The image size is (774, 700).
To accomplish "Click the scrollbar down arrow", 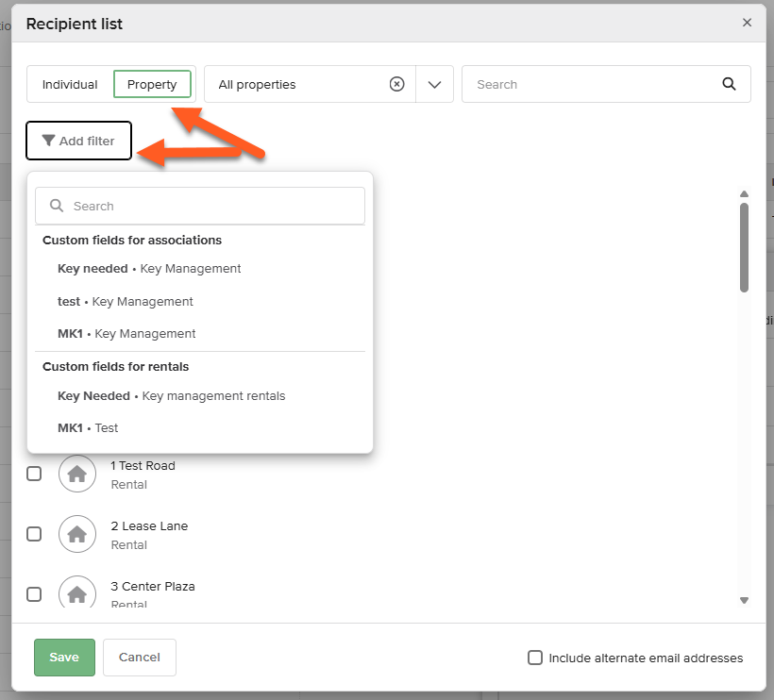I will click(x=745, y=600).
